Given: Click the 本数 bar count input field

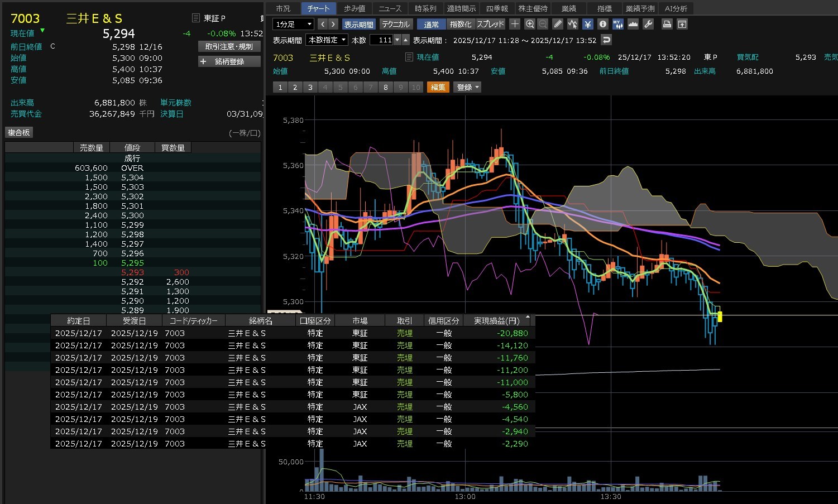Looking at the screenshot, I should [382, 40].
